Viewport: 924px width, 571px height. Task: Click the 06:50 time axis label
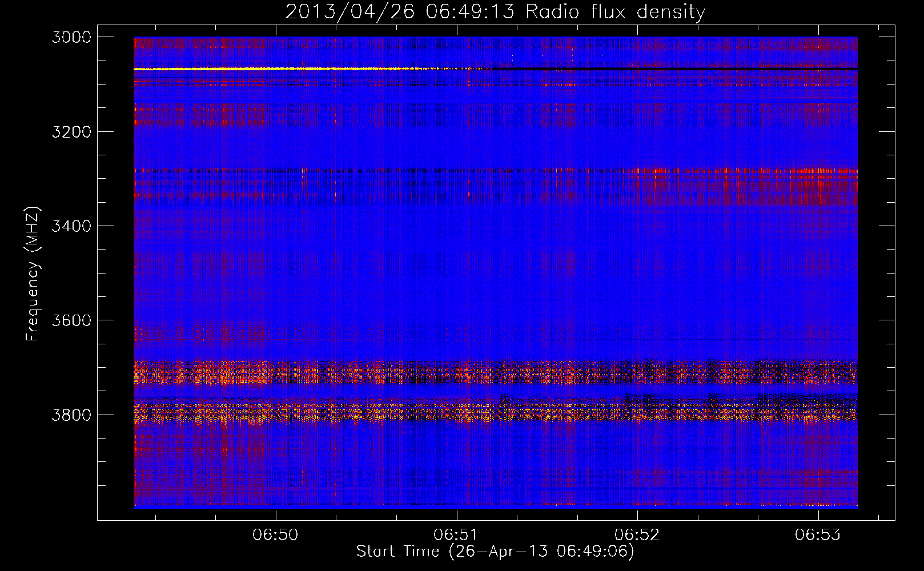point(276,535)
